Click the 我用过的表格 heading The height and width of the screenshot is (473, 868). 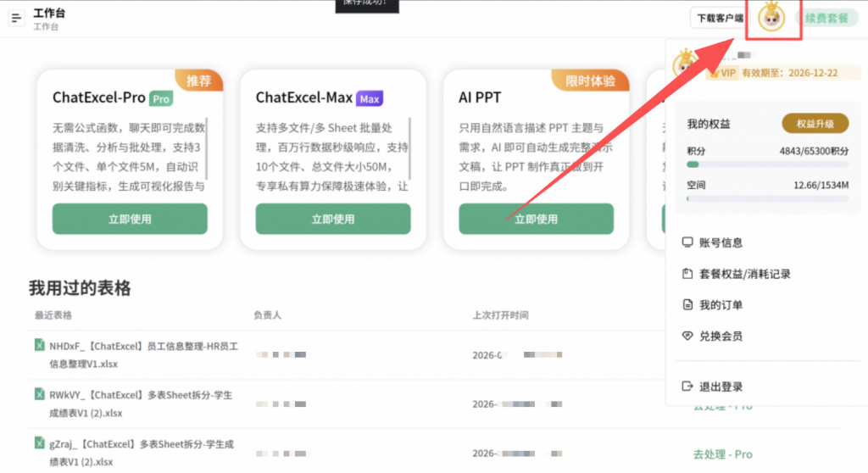point(80,288)
